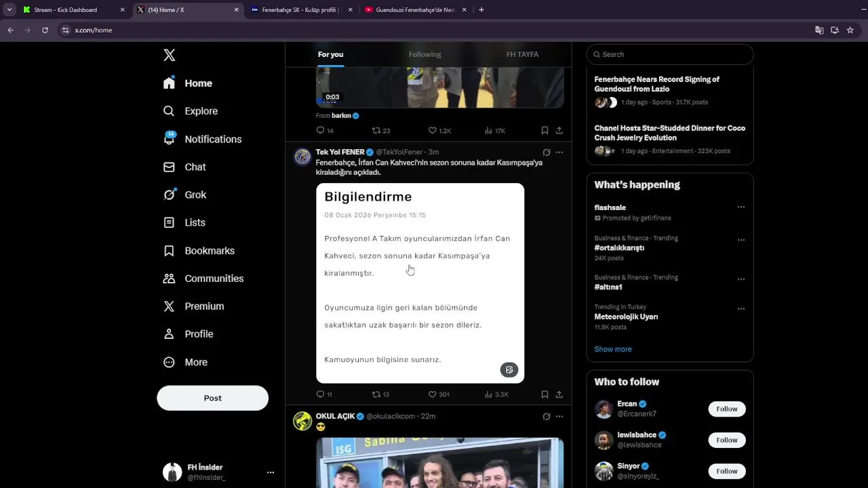Go back in the browser
The image size is (868, 488).
[x=11, y=30]
